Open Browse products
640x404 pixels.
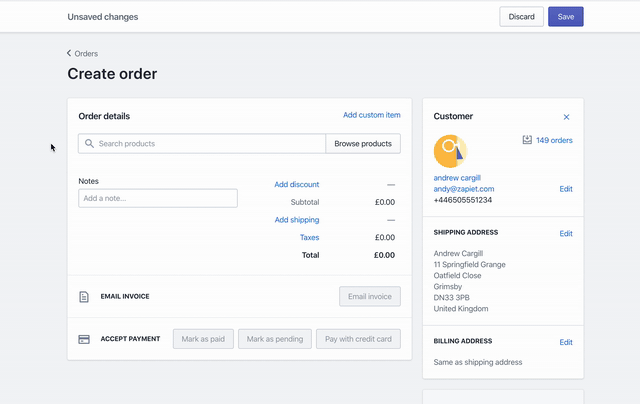pos(363,144)
